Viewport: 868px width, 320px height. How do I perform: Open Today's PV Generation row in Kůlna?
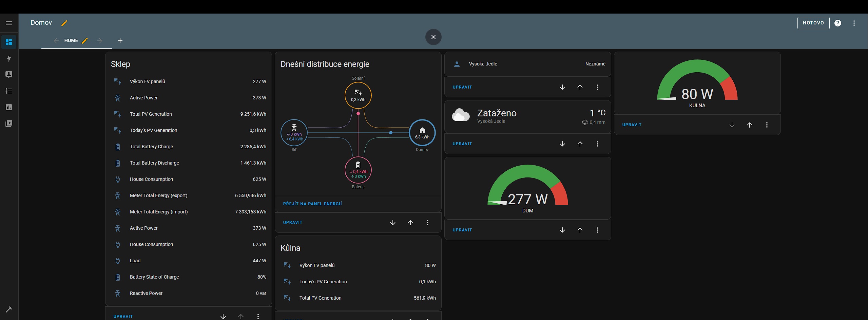[358, 282]
